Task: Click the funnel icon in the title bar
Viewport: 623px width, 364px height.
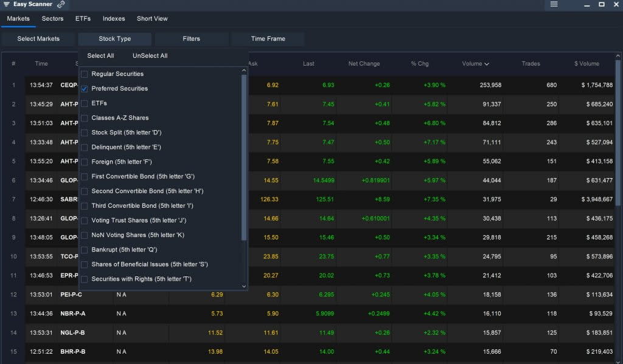Action: [x=7, y=4]
